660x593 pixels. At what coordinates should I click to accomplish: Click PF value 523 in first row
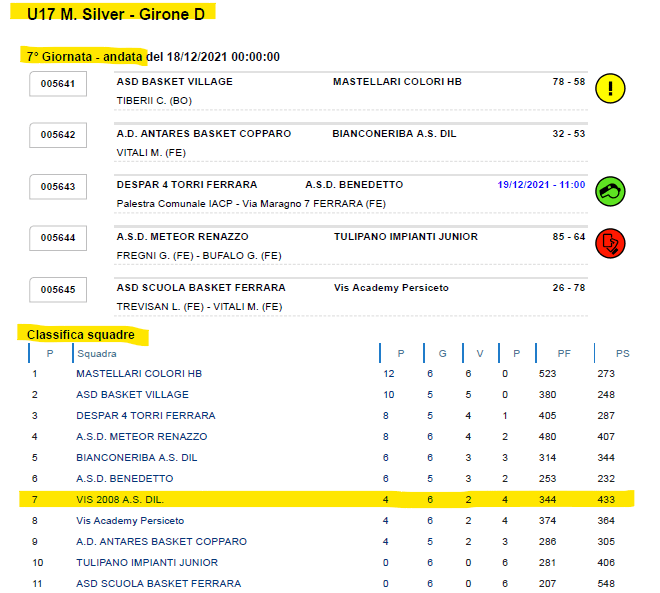[x=547, y=374]
